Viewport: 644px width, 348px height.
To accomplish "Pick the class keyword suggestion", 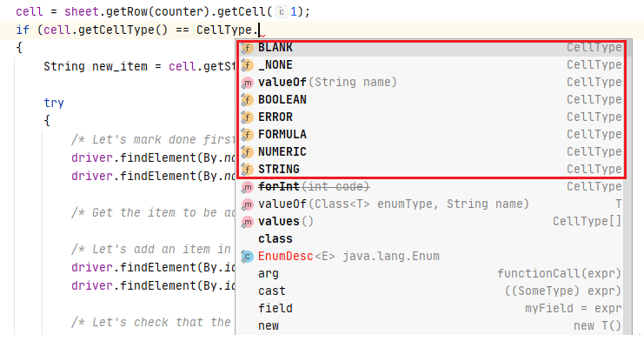I will coord(275,239).
